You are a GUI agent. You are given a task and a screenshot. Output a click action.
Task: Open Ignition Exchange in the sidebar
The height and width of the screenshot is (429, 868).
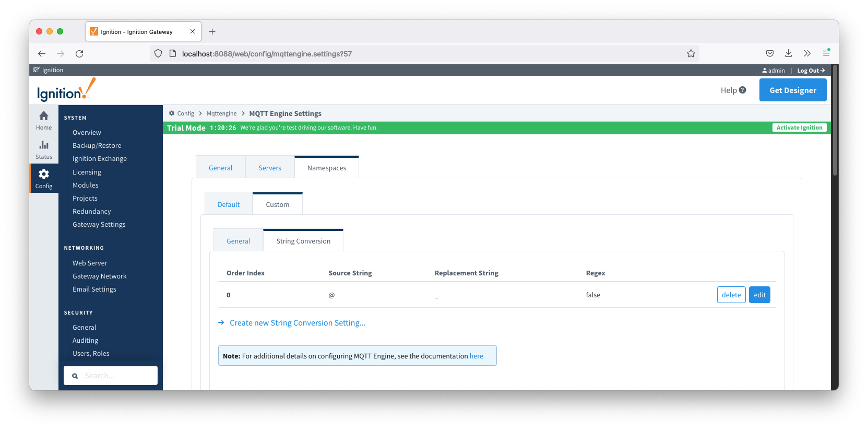100,158
